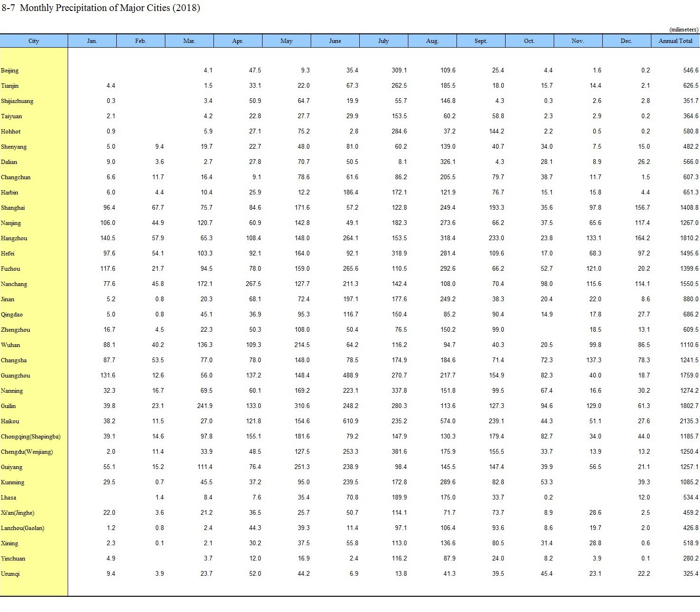Select the Lhasa row label
700x612 pixels.
point(9,498)
